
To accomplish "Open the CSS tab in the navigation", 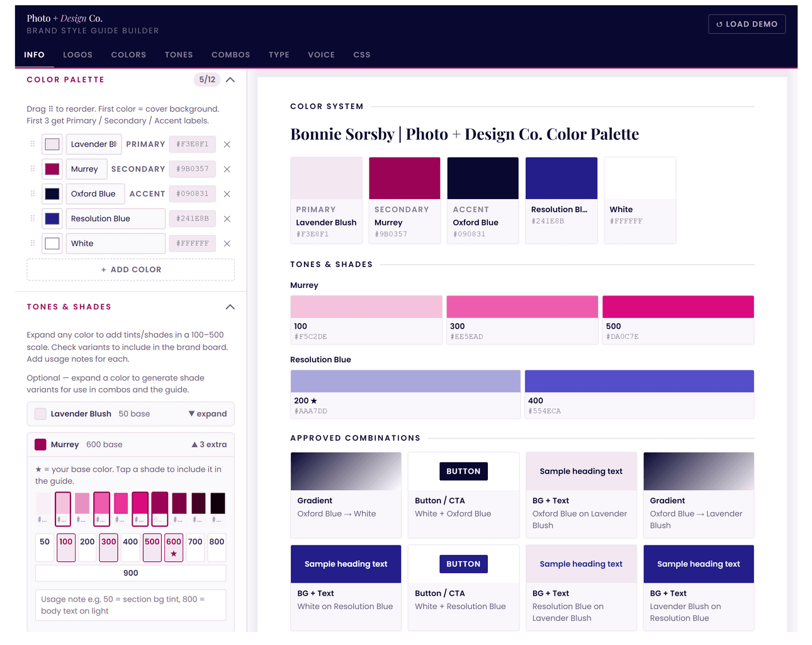I will pyautogui.click(x=362, y=55).
